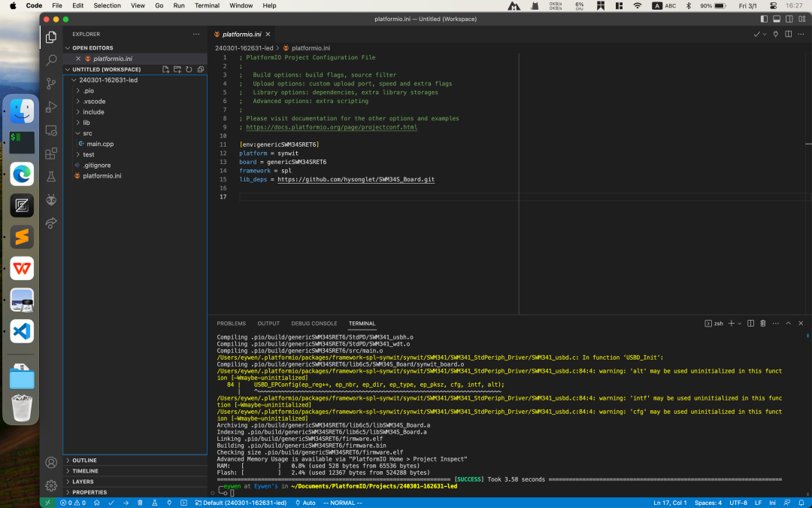Switch to the PROBLEMS panel tab
This screenshot has width=812, height=508.
pyautogui.click(x=231, y=324)
